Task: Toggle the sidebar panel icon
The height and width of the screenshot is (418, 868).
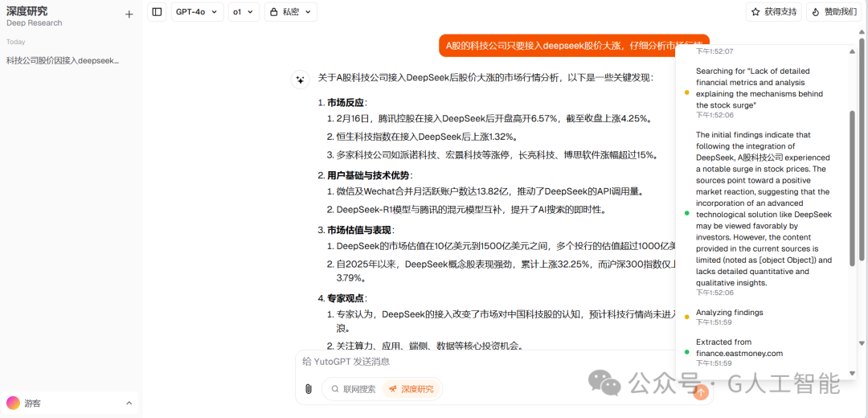Action: [x=158, y=11]
